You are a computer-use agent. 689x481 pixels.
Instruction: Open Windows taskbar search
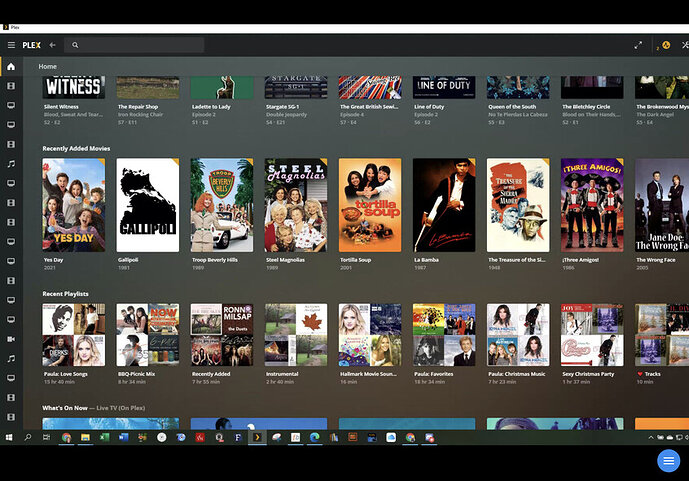point(28,437)
